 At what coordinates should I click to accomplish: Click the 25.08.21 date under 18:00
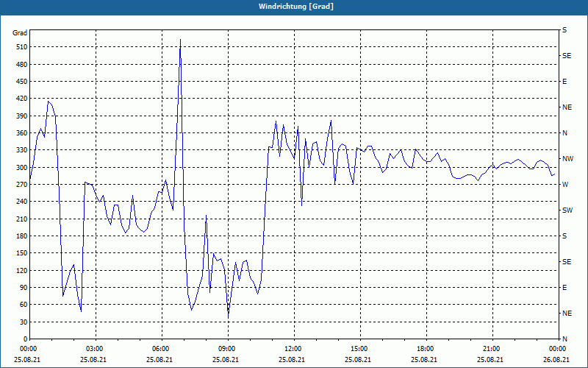pyautogui.click(x=424, y=360)
